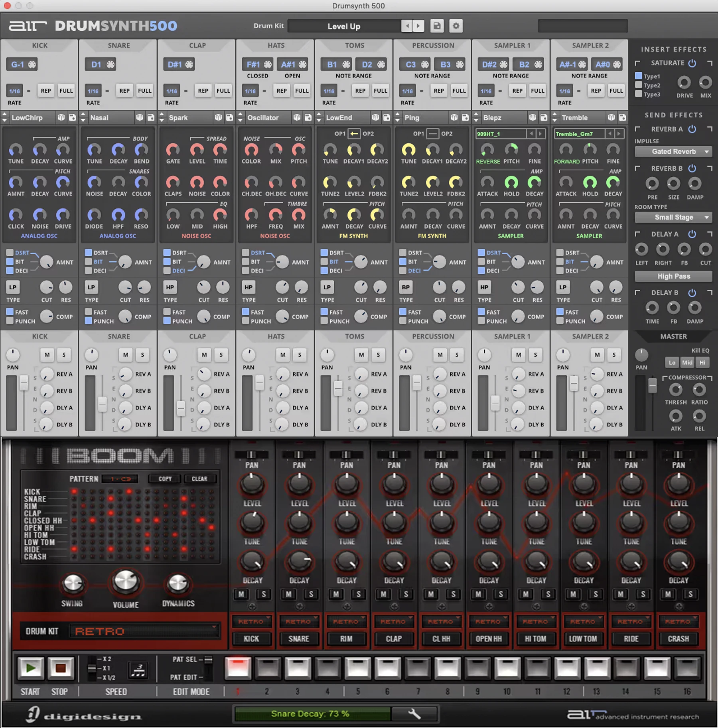The height and width of the screenshot is (728, 718).
Task: Start Boom pattern playback
Action: pyautogui.click(x=30, y=668)
